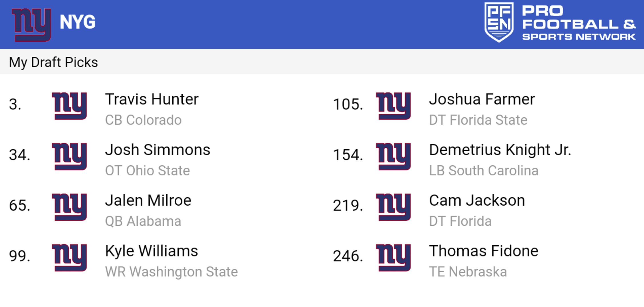The height and width of the screenshot is (307, 644).
Task: Open the Kyle Williams pick entry
Action: tap(151, 251)
